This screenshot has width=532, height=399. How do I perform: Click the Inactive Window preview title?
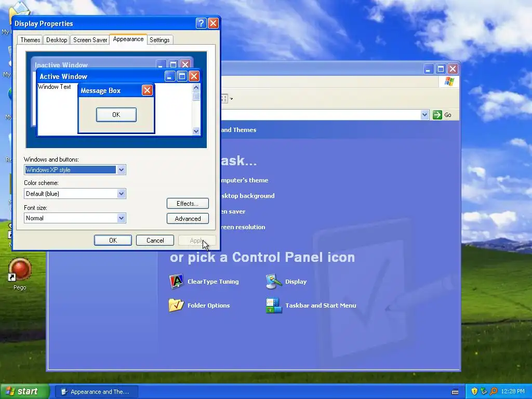[61, 65]
